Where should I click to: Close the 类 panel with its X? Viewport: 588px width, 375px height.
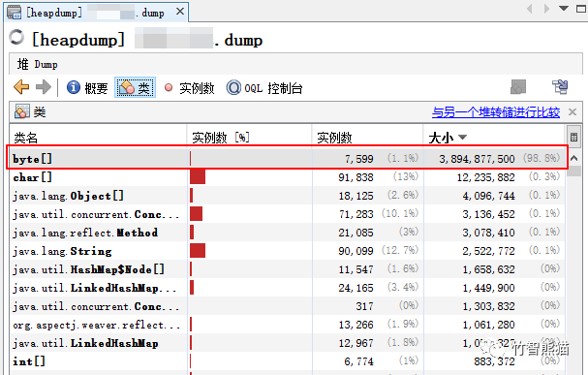573,111
